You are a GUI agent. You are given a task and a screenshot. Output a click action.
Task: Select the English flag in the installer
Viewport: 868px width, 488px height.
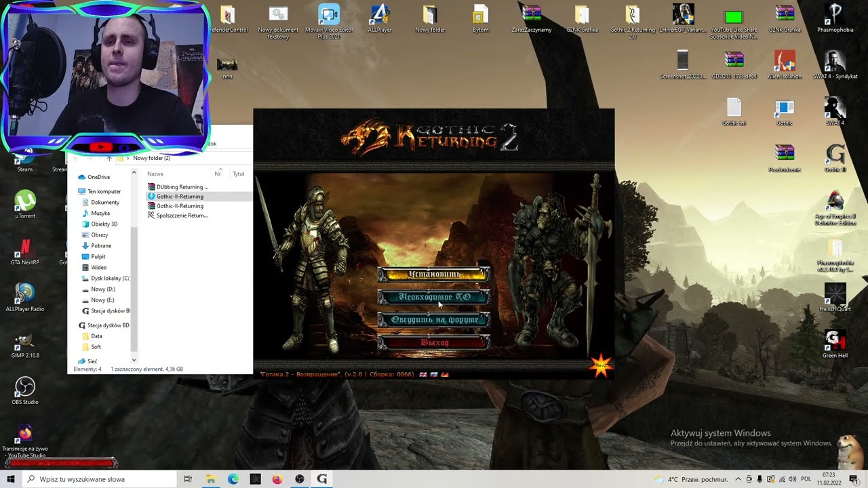tap(423, 374)
